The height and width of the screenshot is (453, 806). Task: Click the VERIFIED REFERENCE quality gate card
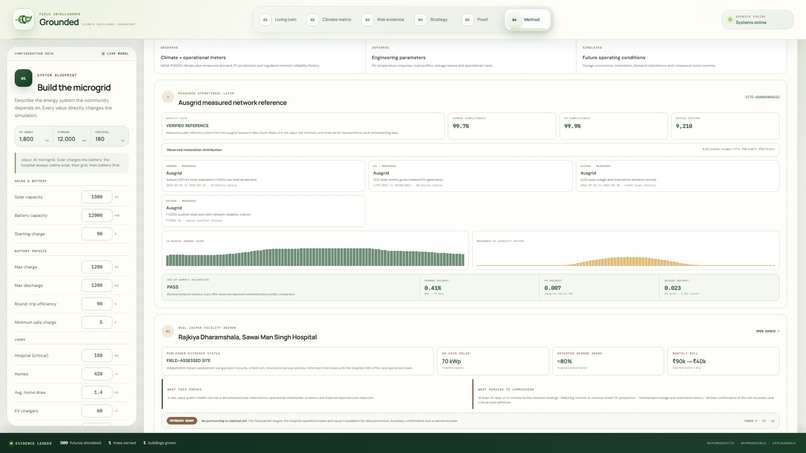pos(303,126)
